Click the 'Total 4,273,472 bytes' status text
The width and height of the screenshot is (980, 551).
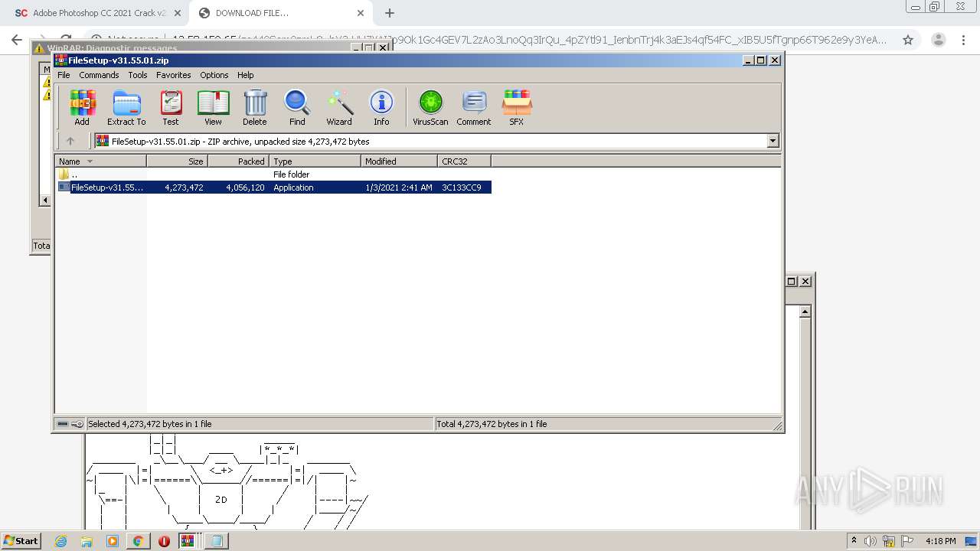click(492, 424)
